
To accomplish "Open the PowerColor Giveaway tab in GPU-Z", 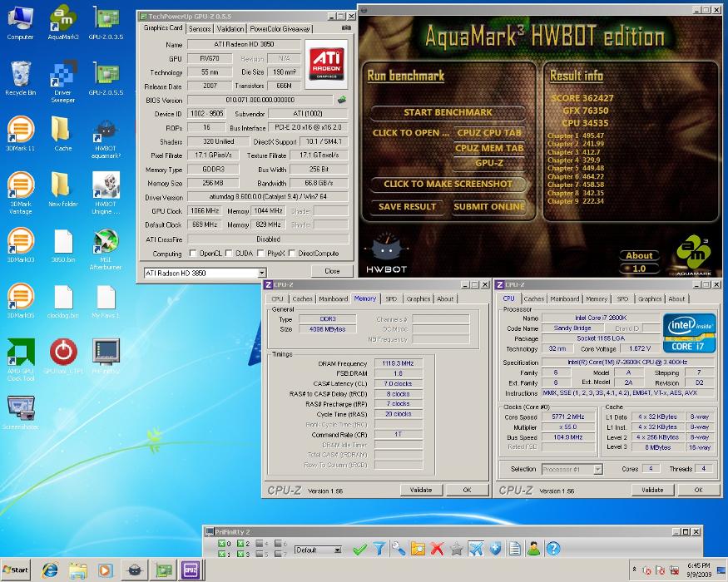I will [280, 29].
